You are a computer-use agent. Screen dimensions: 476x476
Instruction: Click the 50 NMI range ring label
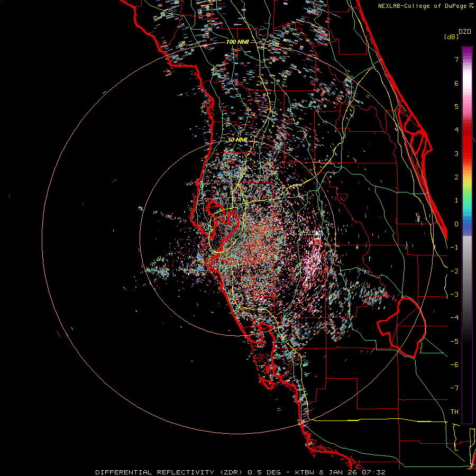[237, 140]
